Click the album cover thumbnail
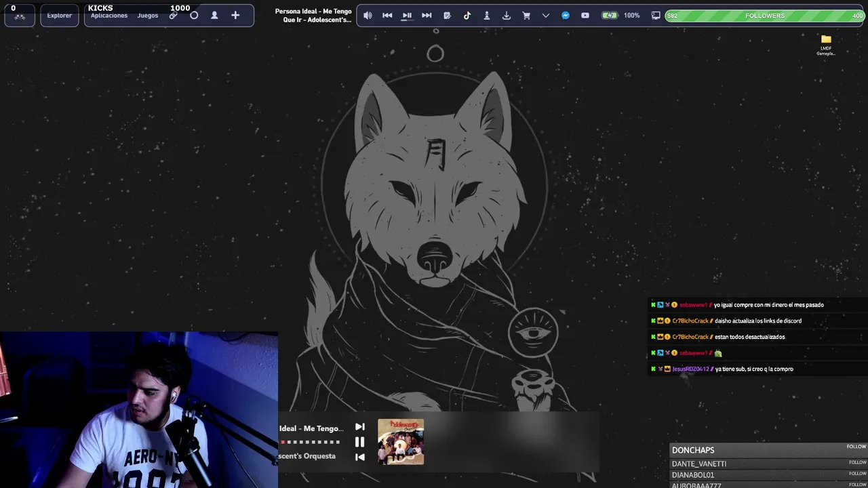 pos(401,442)
